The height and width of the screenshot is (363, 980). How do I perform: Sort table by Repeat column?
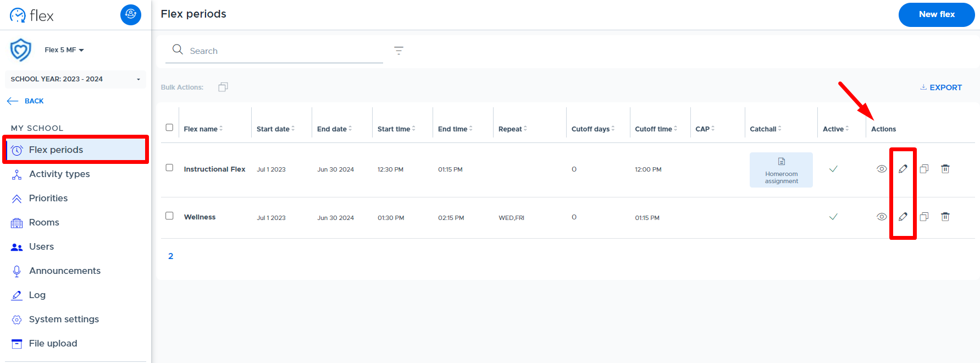[x=513, y=129]
